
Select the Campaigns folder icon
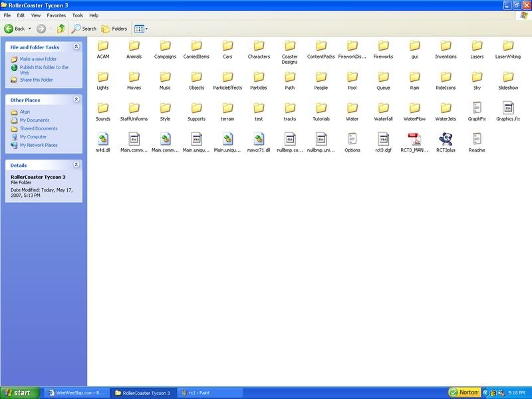pyautogui.click(x=165, y=45)
